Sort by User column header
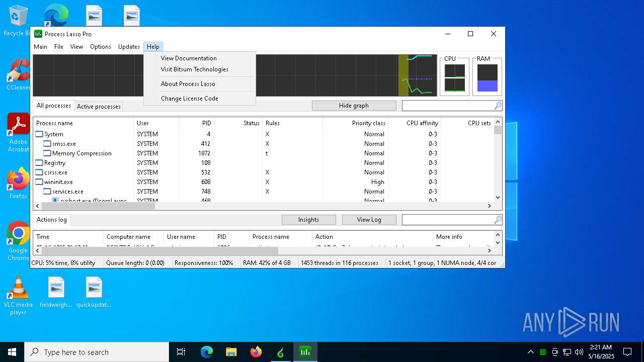The width and height of the screenshot is (644, 362). coord(156,123)
